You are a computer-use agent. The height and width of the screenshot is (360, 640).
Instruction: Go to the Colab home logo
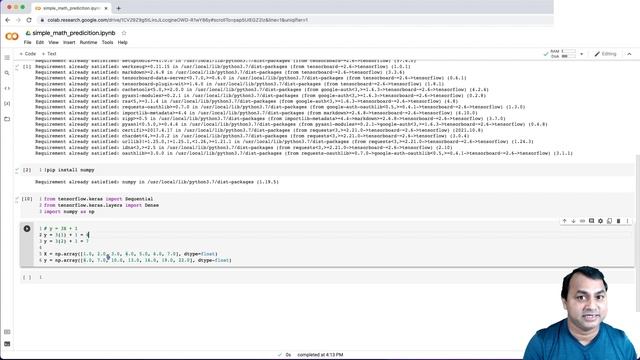(x=12, y=37)
